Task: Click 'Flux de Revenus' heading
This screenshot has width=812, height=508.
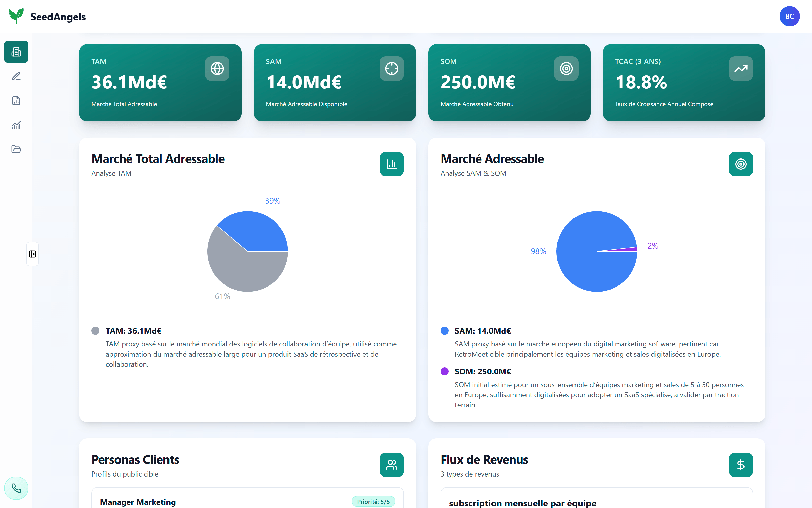Action: click(x=484, y=459)
